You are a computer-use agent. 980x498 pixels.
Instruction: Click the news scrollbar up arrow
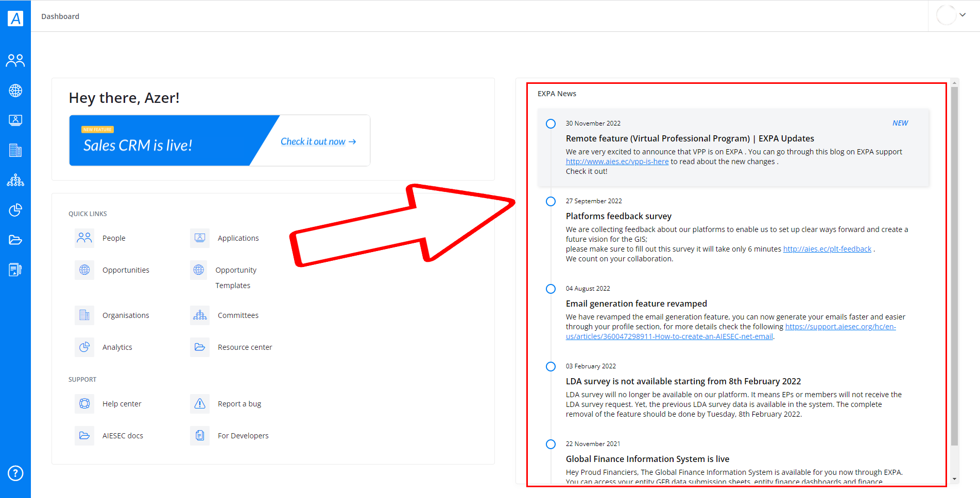pyautogui.click(x=954, y=82)
